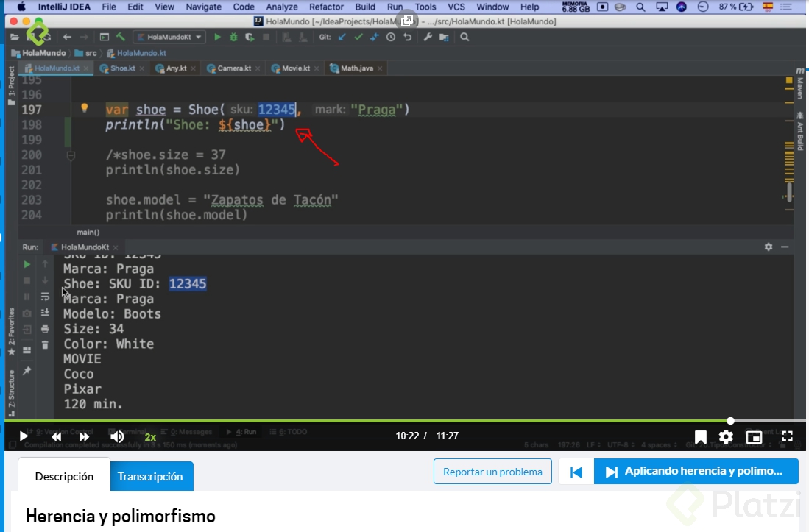Fast-forward the video with the double-right arrows

pyautogui.click(x=84, y=436)
